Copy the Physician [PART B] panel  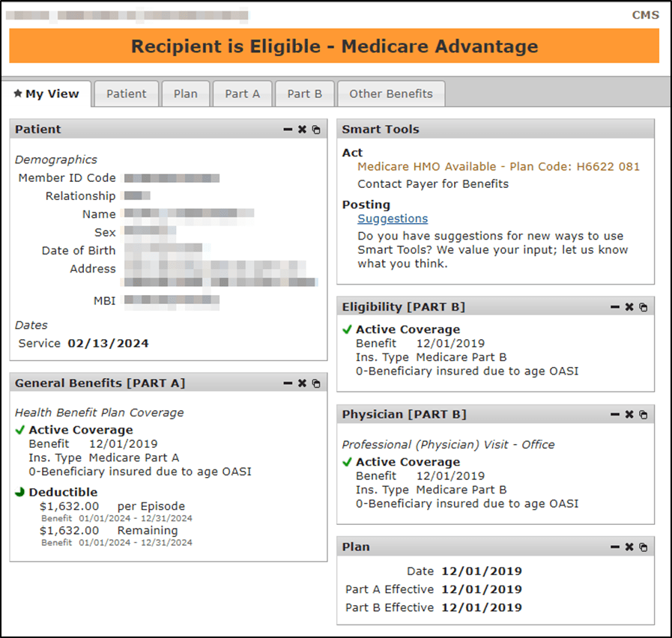point(644,414)
